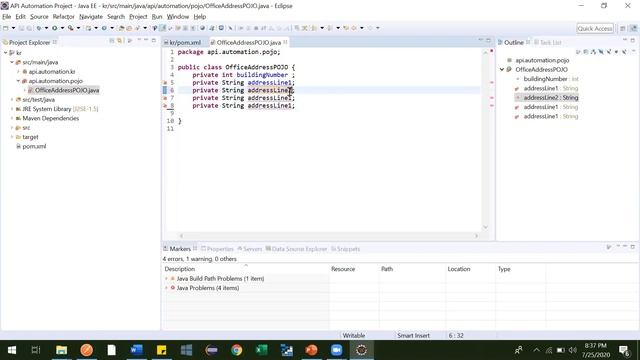Toggle Mark Occurrences in main toolbar
This screenshot has width=640, height=360.
(162, 28)
